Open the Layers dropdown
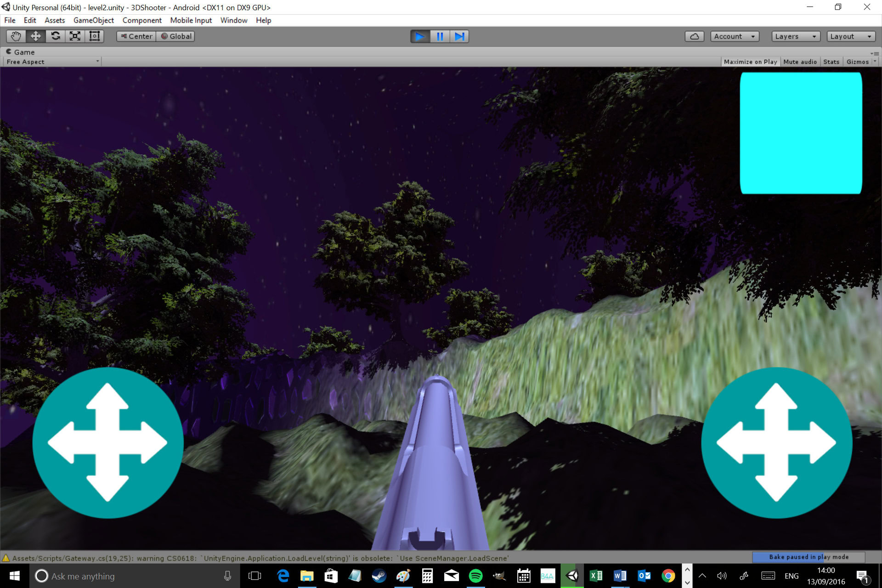 click(795, 36)
